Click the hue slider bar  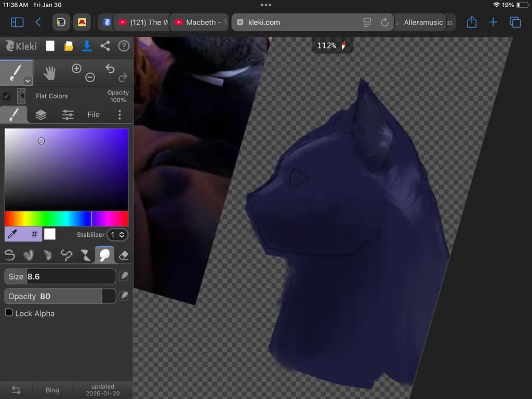(66, 219)
